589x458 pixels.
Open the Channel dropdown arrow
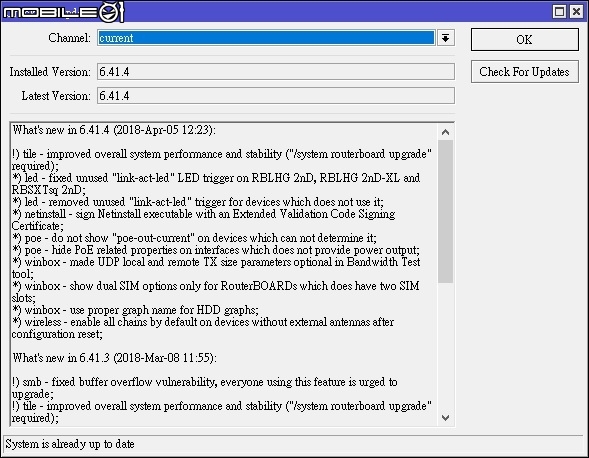[x=446, y=38]
